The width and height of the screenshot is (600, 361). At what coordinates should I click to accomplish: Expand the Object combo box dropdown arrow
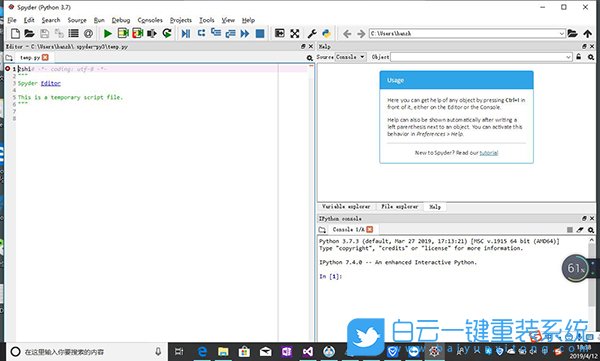coord(569,57)
